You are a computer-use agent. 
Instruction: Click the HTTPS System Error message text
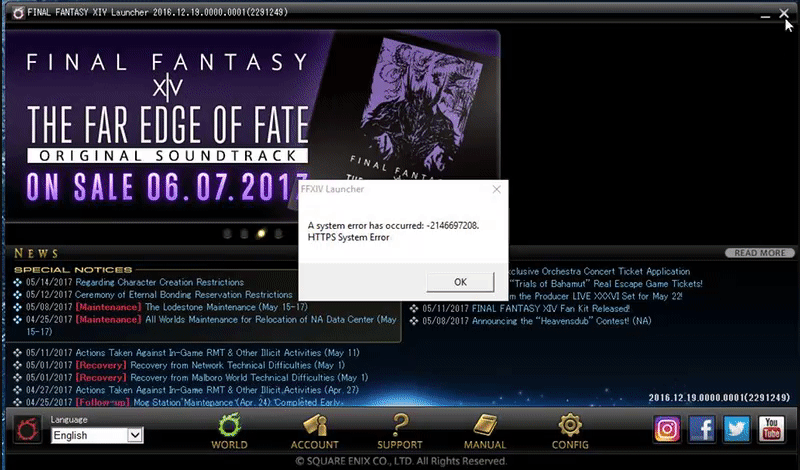click(348, 237)
